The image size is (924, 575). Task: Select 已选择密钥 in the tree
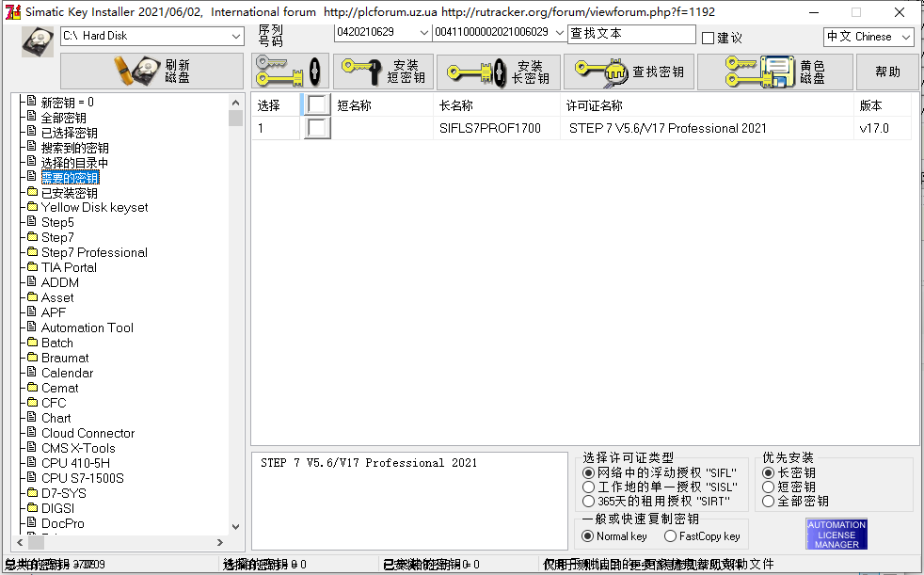point(69,133)
